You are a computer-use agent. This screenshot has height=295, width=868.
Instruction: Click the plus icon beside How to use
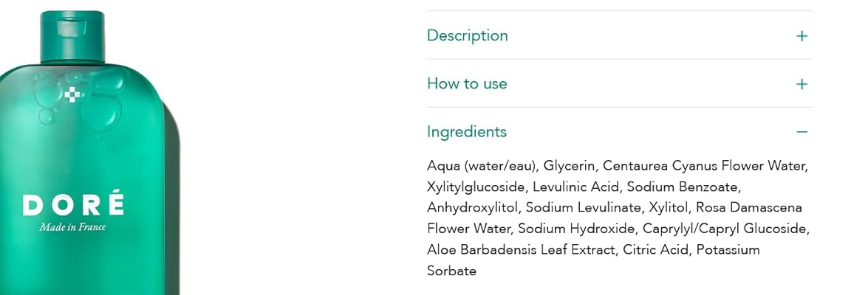802,84
